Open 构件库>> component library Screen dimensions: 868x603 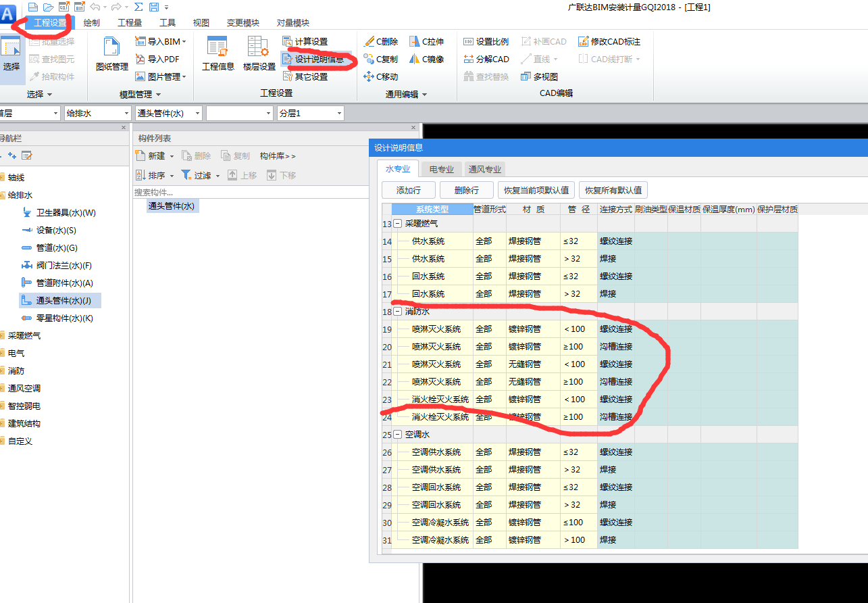pos(278,155)
